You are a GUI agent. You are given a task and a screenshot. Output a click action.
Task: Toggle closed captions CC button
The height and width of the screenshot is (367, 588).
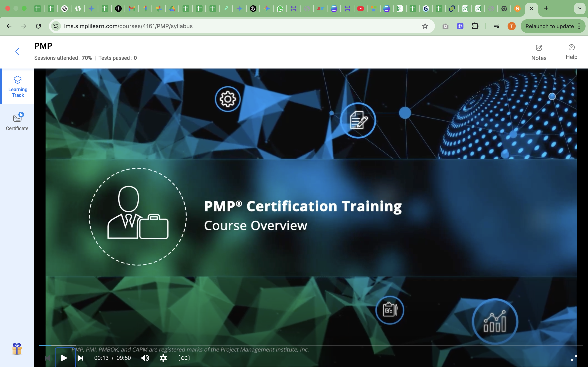(184, 358)
